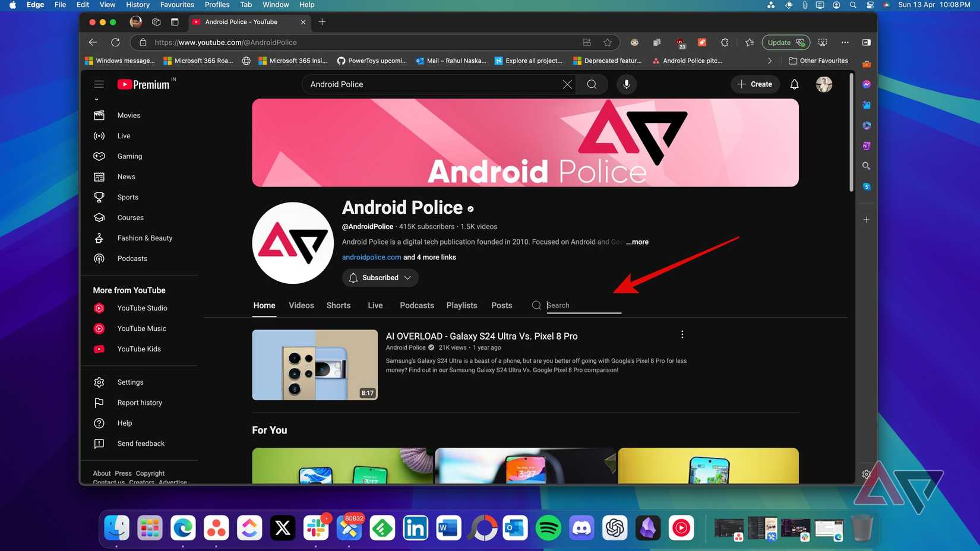Viewport: 980px width, 551px height.
Task: Open Discord from the Dock
Action: click(x=581, y=528)
